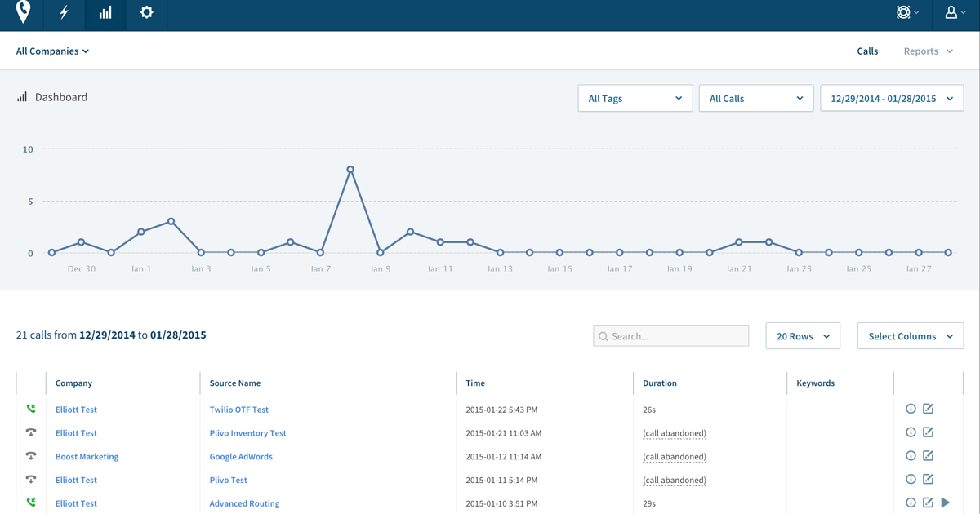Open the Elliott Test company link
This screenshot has height=514, width=980.
click(x=76, y=409)
